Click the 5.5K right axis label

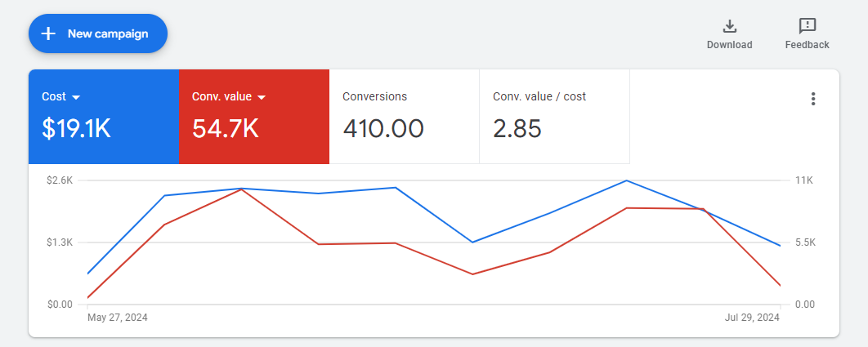[x=805, y=242]
